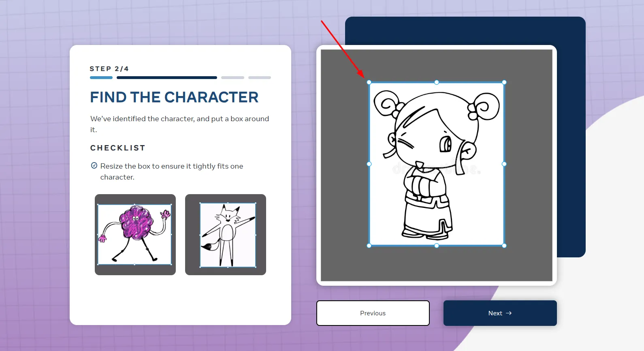Click the first step progress bar segment
Screen dimensions: 644x351
(x=101, y=77)
